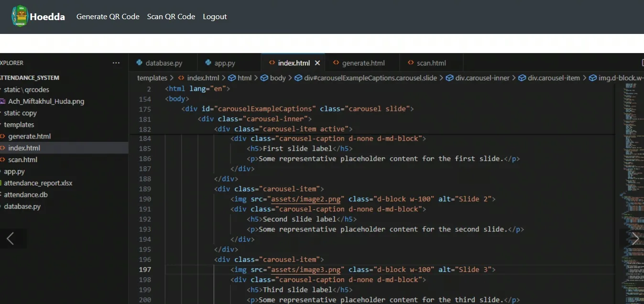Click the assets/image2.png path in code
The width and height of the screenshot is (644, 304).
306,199
